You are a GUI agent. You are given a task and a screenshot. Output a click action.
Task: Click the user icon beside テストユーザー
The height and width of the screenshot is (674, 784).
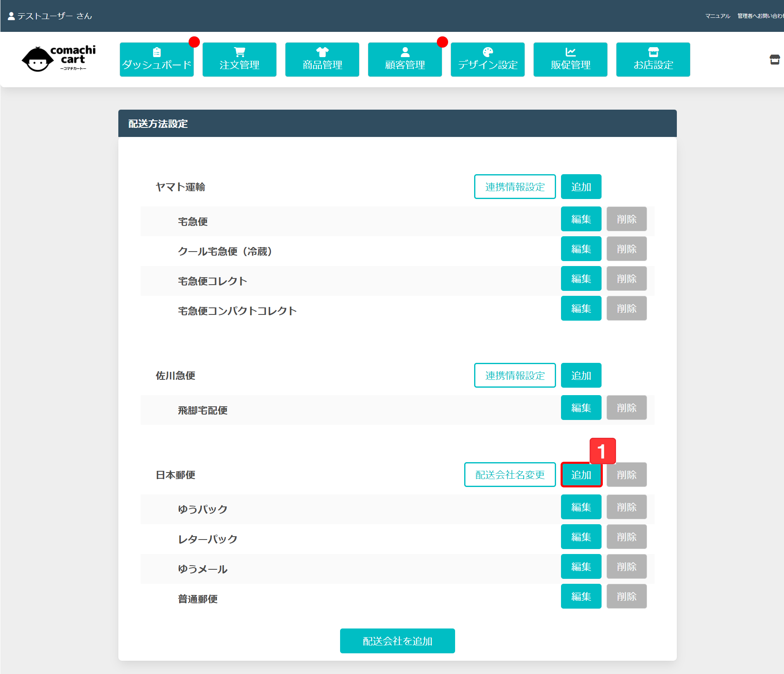point(11,16)
